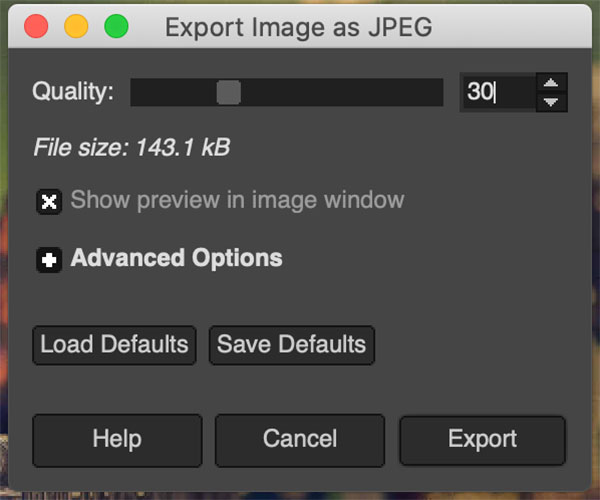The height and width of the screenshot is (500, 600).
Task: Click the 'Export Image as JPEG' title bar
Action: [298, 27]
